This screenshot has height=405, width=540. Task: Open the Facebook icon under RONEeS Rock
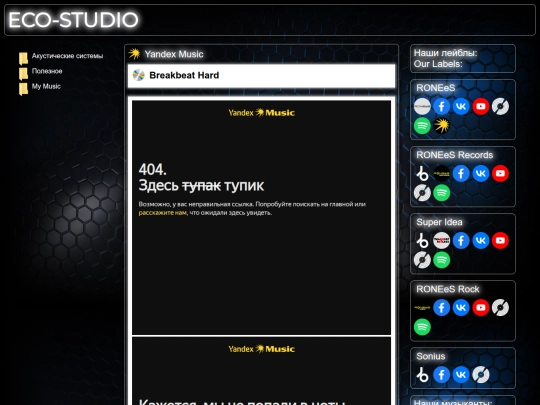click(x=442, y=308)
